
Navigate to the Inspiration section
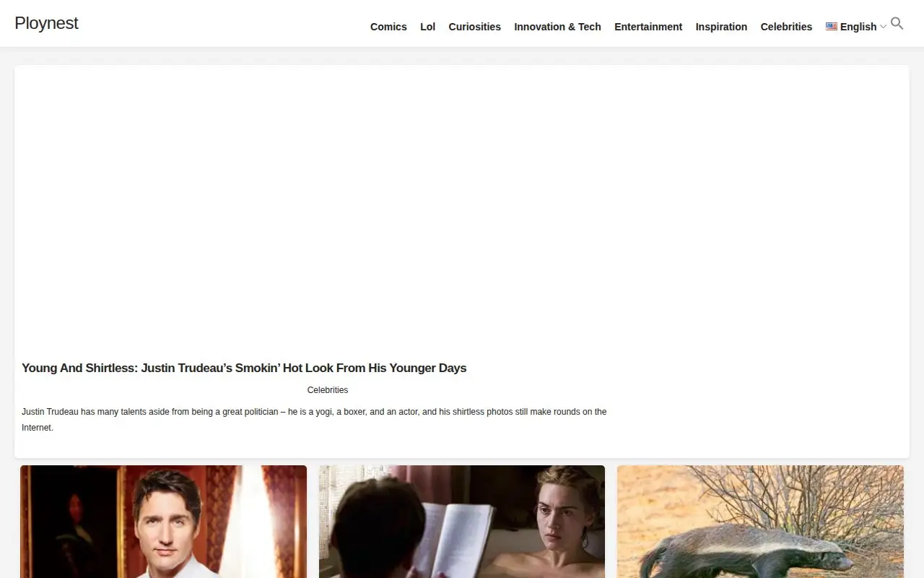[x=721, y=27]
